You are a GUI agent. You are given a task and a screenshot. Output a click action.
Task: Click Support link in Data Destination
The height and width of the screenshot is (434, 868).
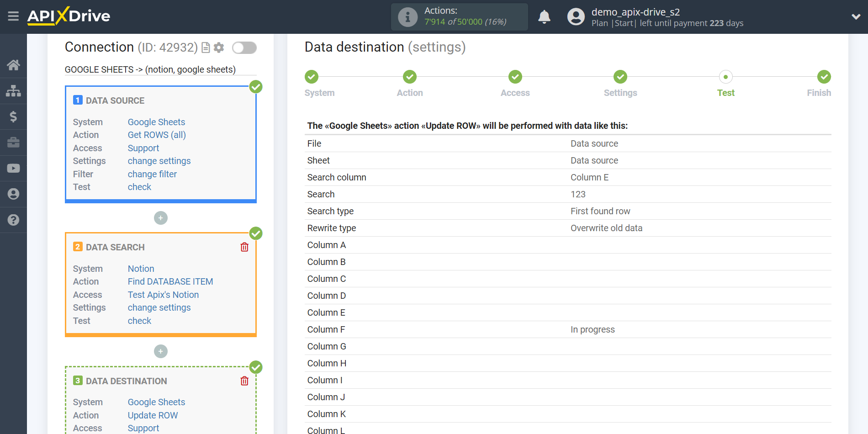pyautogui.click(x=143, y=428)
